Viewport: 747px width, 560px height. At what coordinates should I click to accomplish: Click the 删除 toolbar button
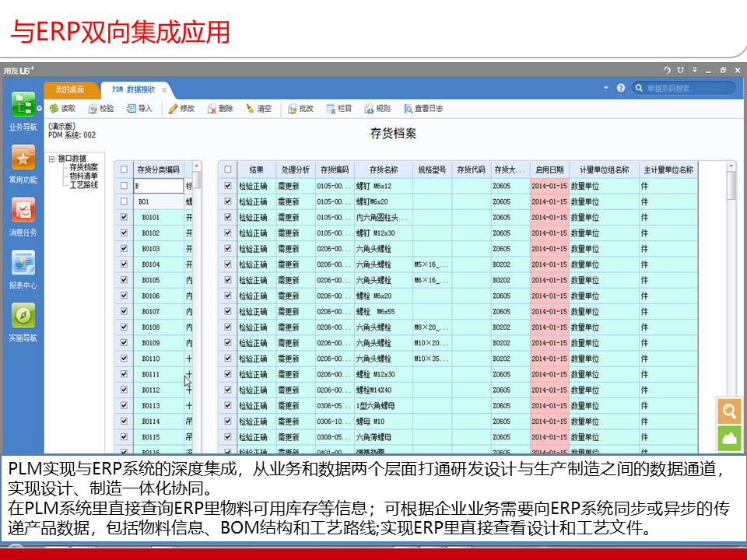(x=220, y=109)
